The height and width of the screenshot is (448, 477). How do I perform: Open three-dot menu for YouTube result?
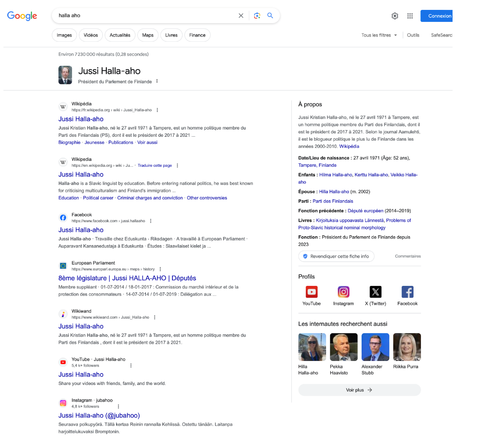[x=131, y=365]
